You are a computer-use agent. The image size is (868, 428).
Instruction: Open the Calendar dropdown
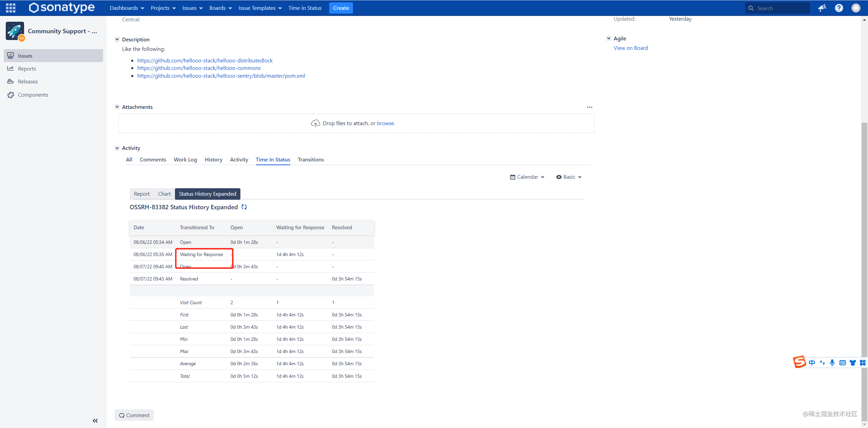click(x=527, y=177)
